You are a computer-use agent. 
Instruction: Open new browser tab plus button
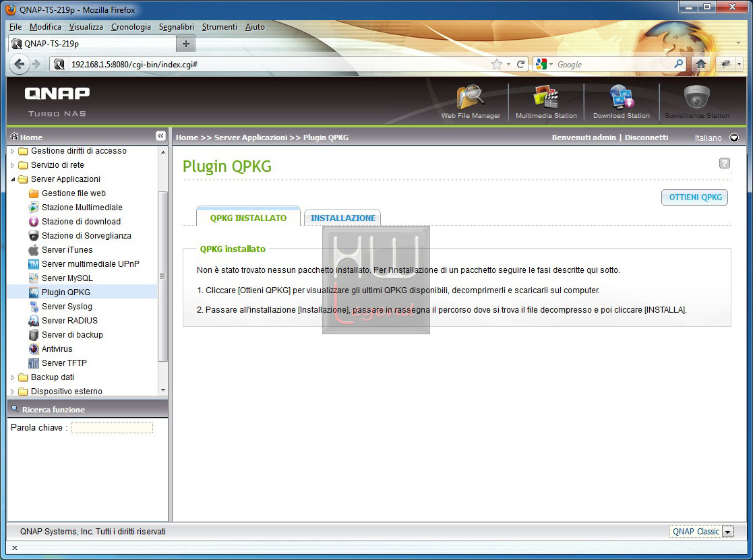click(186, 44)
